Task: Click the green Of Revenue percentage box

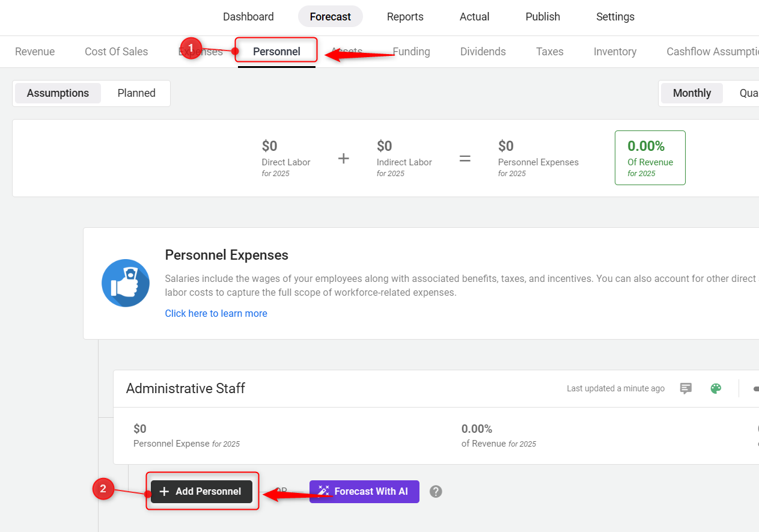Action: coord(650,157)
